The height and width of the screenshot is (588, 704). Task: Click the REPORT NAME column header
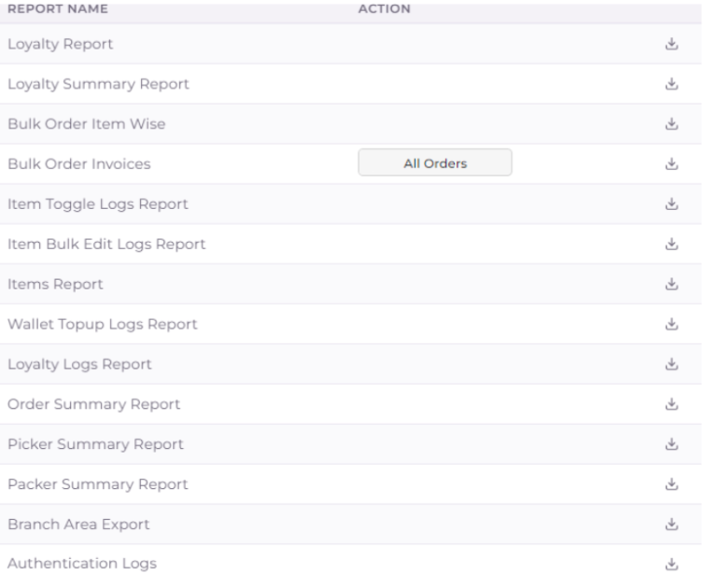(57, 9)
